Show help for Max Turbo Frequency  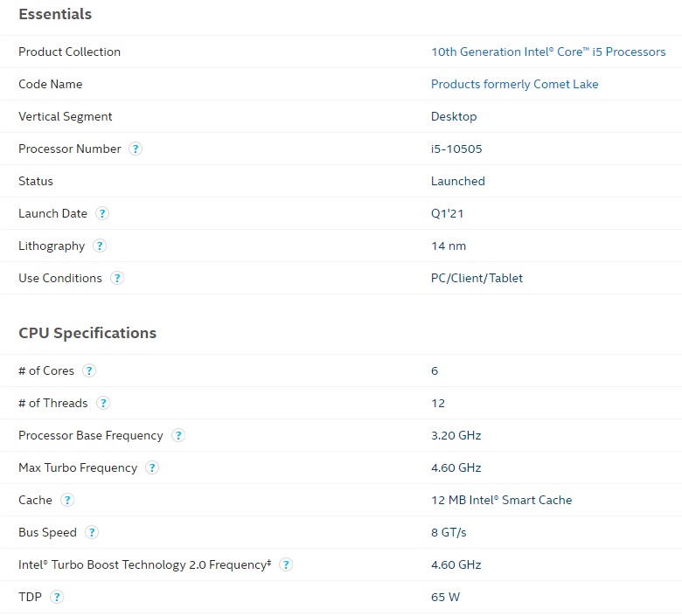(x=152, y=467)
